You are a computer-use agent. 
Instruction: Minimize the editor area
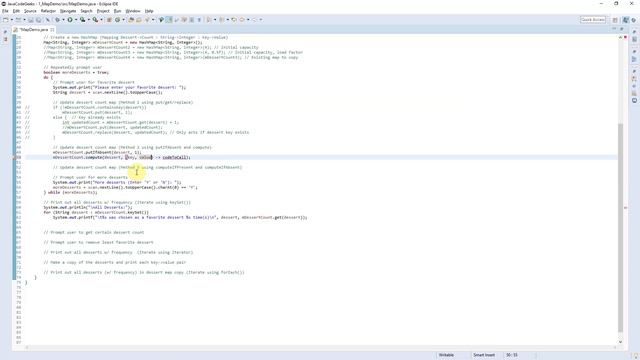[614, 29]
